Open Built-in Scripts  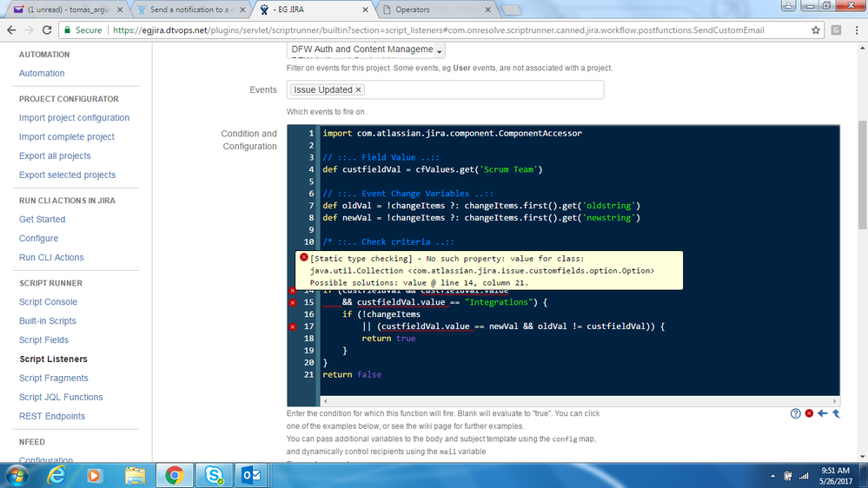pos(48,321)
